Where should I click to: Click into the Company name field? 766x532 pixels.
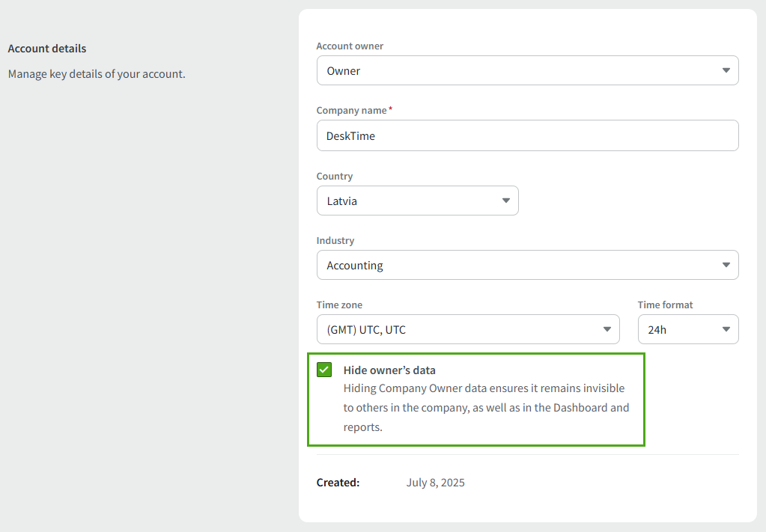527,135
